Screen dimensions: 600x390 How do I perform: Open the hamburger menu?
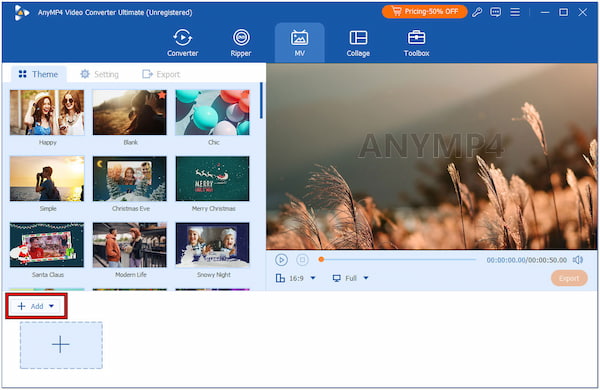pyautogui.click(x=515, y=12)
